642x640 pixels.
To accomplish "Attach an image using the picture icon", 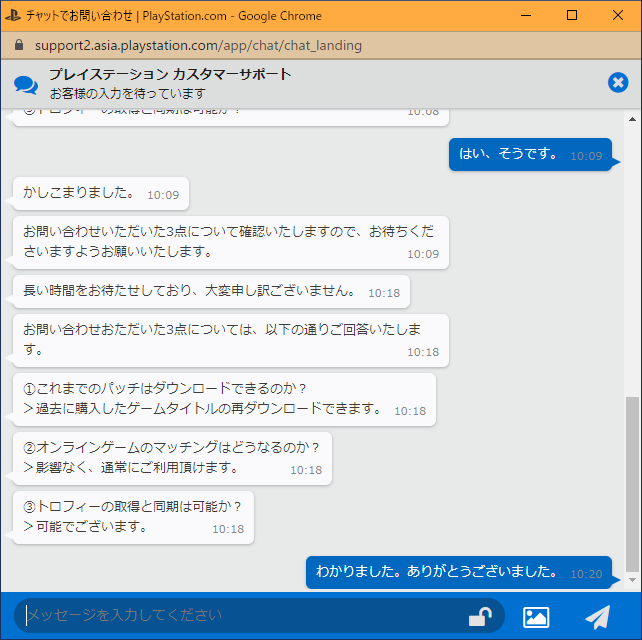I will [x=536, y=617].
